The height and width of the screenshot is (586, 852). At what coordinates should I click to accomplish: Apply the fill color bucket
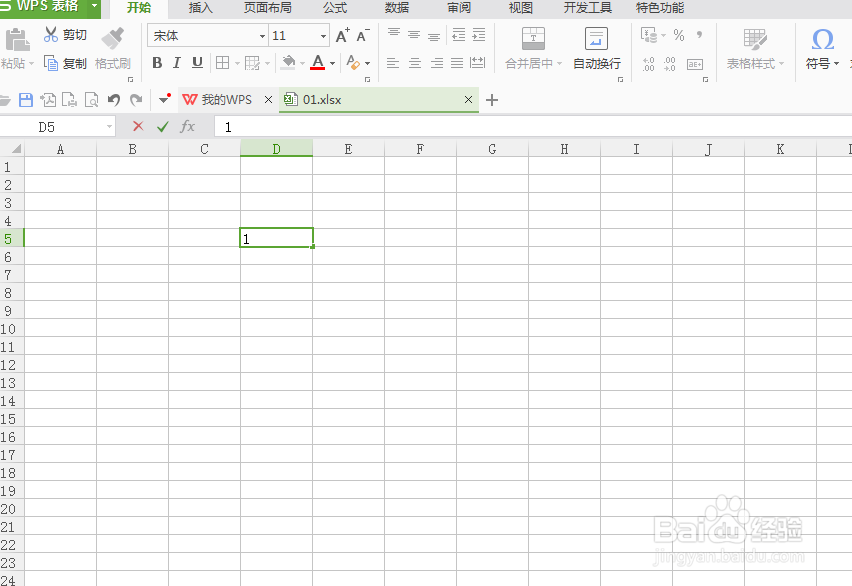tap(289, 63)
